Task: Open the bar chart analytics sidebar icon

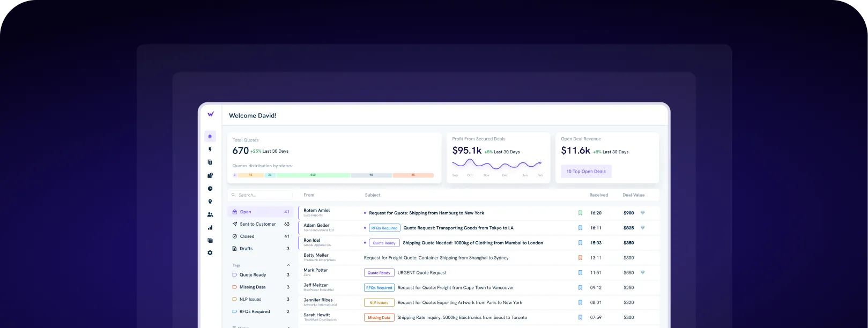Action: click(210, 227)
